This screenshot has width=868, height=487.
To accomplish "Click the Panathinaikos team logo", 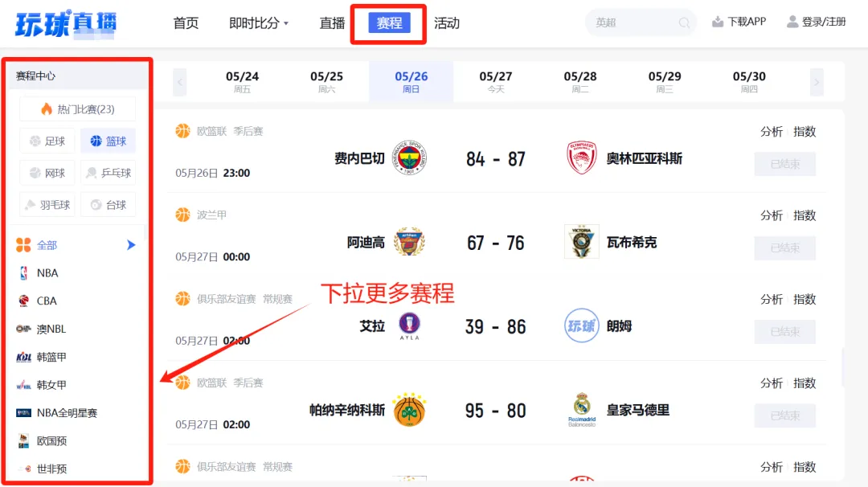I will [409, 410].
